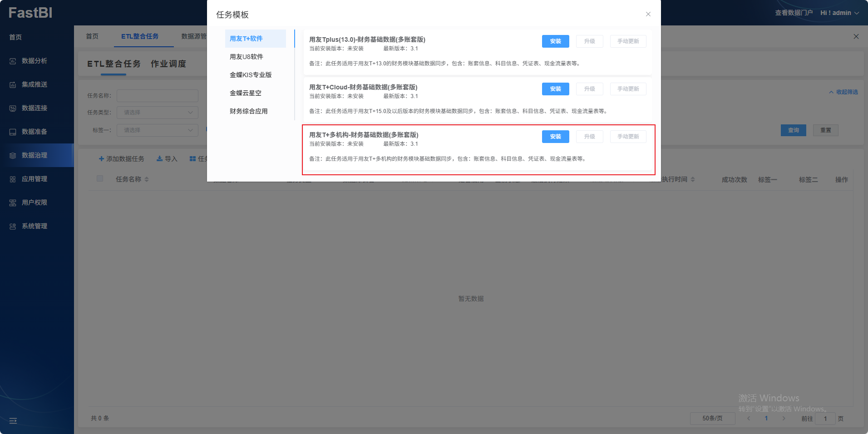Expand the admin user menu
Image resolution: width=868 pixels, height=434 pixels.
pos(839,13)
